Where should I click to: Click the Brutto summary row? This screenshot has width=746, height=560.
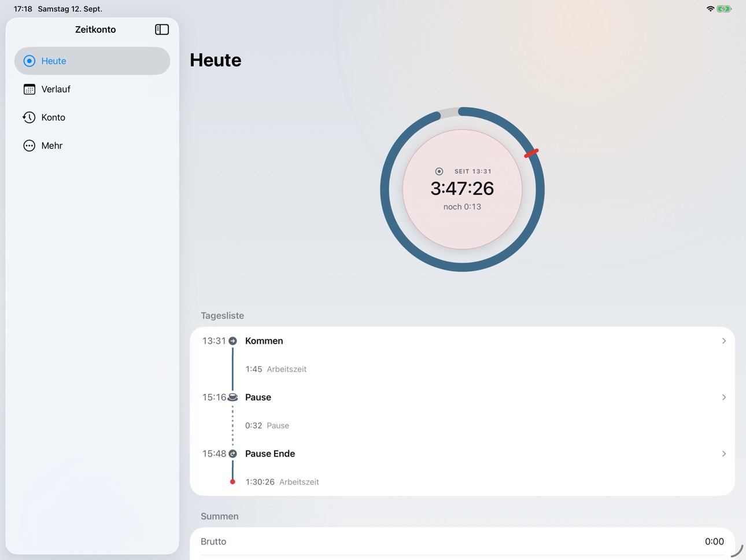[462, 542]
